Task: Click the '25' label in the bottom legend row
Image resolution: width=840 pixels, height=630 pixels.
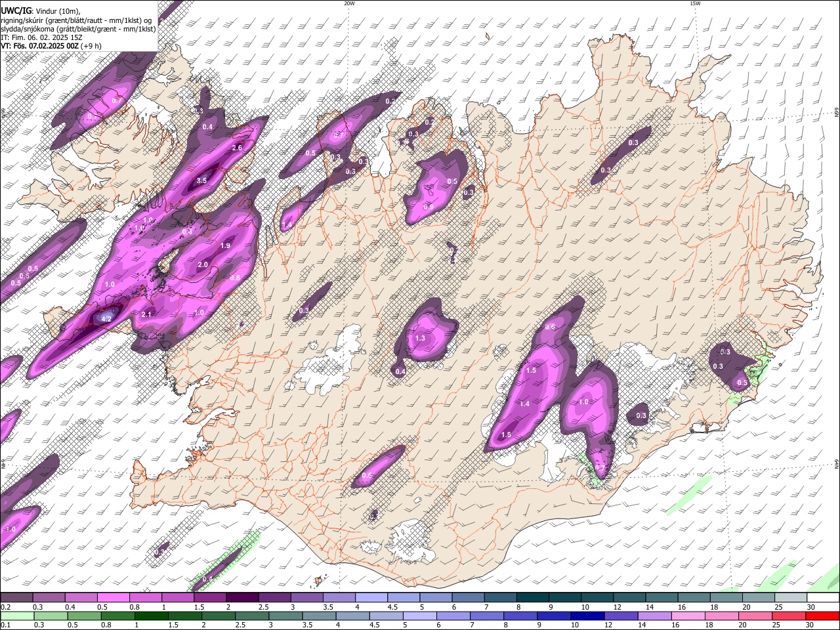Action: (x=775, y=625)
